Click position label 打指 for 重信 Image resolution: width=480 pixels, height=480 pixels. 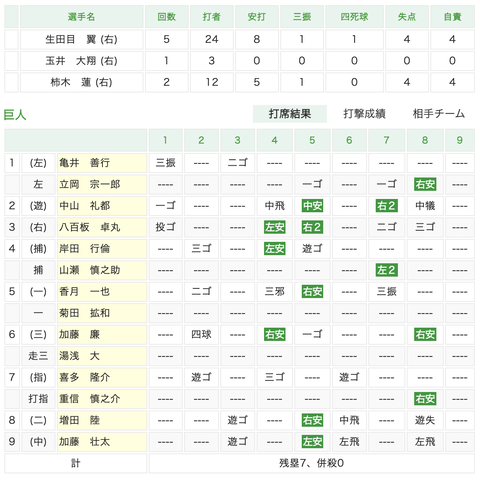[38, 399]
